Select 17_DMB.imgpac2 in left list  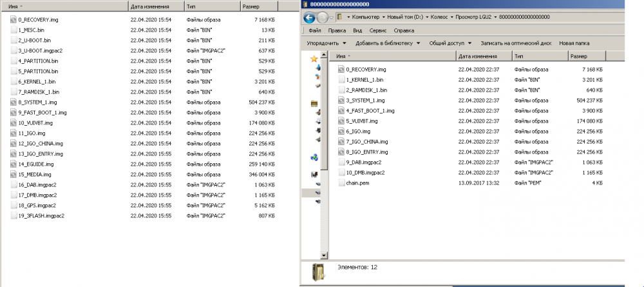point(37,195)
